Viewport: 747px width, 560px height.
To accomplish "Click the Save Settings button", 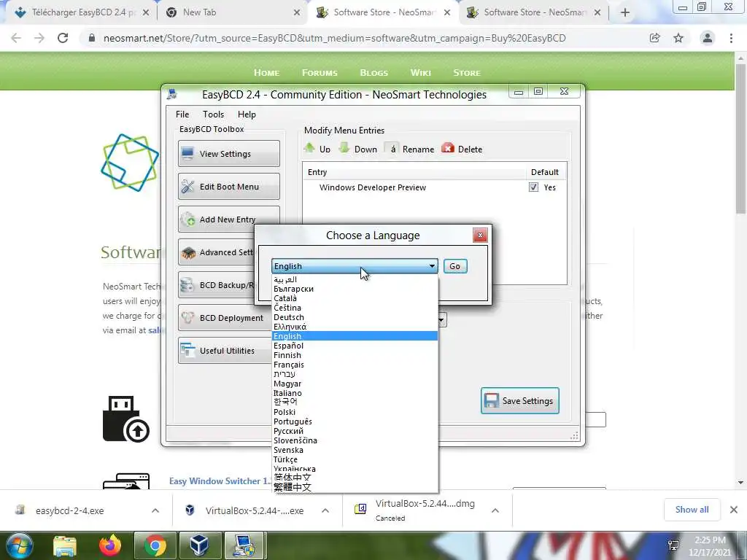I will point(519,400).
